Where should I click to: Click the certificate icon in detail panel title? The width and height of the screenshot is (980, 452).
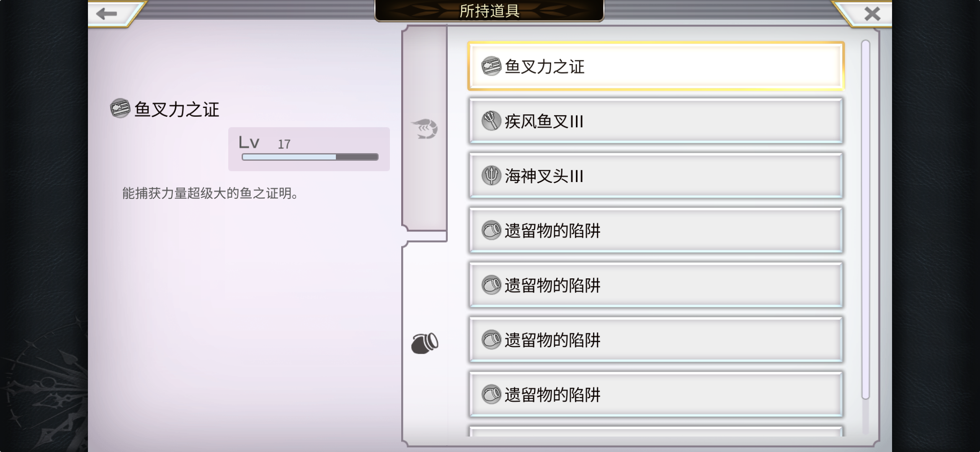pos(120,108)
